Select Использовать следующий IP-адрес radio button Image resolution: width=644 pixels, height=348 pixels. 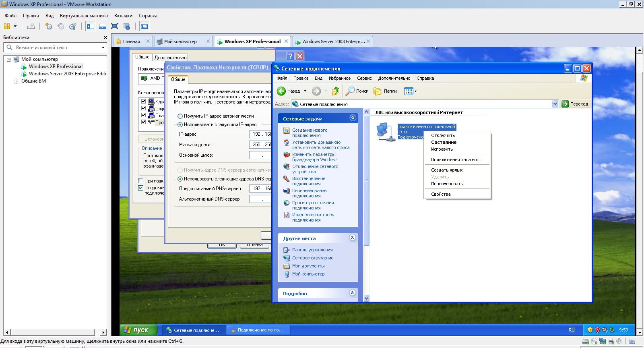point(180,124)
